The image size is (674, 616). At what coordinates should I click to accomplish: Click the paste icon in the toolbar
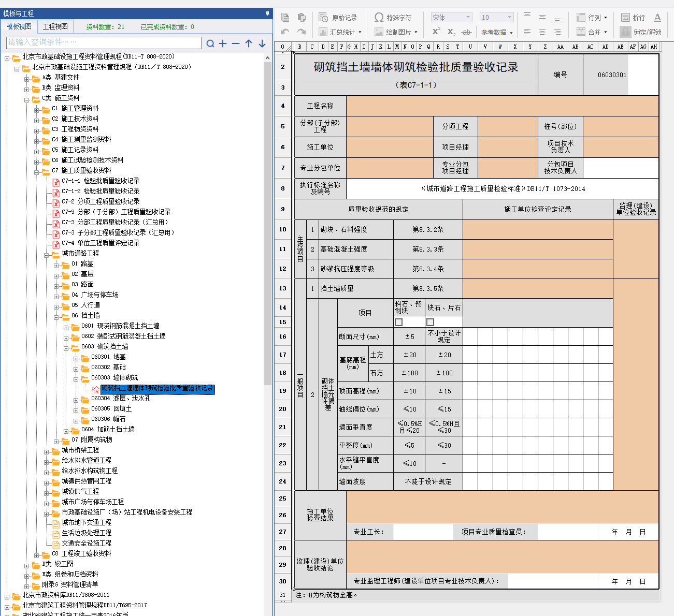(302, 17)
